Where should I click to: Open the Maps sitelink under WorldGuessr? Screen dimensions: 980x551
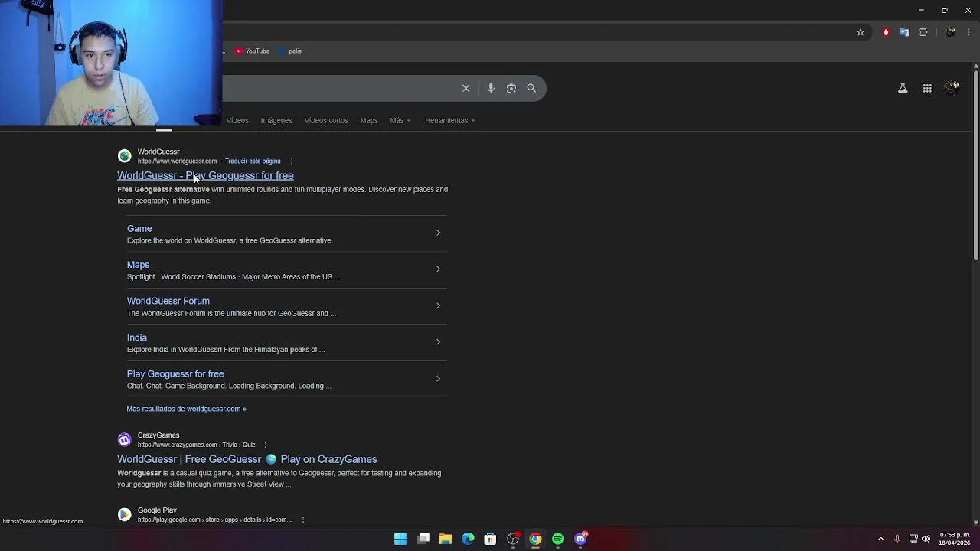point(138,265)
